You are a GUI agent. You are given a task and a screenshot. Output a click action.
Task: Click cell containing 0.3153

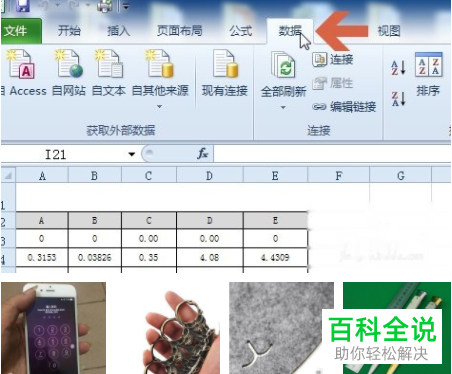[x=42, y=257]
